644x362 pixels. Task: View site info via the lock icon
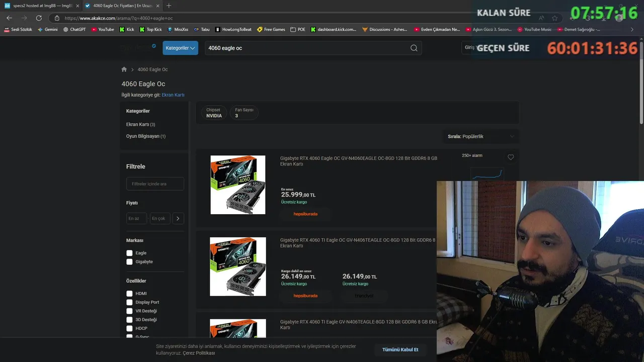click(57, 18)
